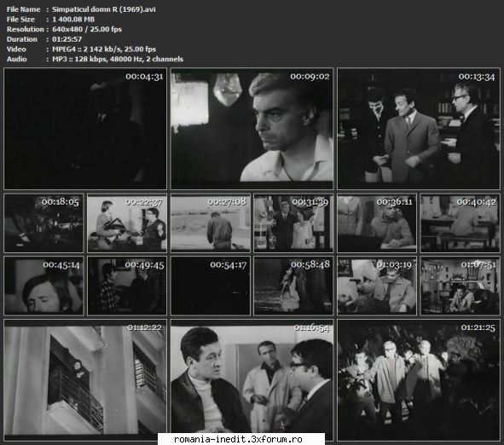Image resolution: width=504 pixels, height=445 pixels.
Task: Select the 00:58:48 frame thumbnail
Action: [293, 286]
